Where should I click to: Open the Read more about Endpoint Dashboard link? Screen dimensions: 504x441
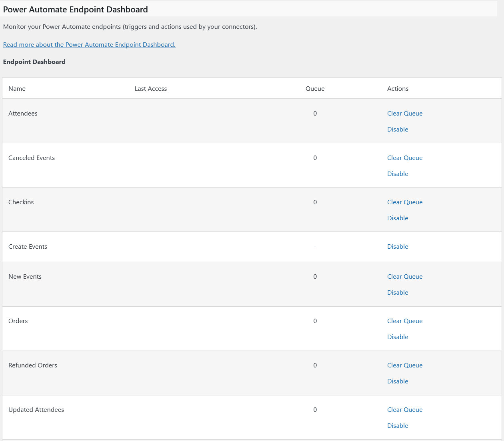pyautogui.click(x=89, y=44)
